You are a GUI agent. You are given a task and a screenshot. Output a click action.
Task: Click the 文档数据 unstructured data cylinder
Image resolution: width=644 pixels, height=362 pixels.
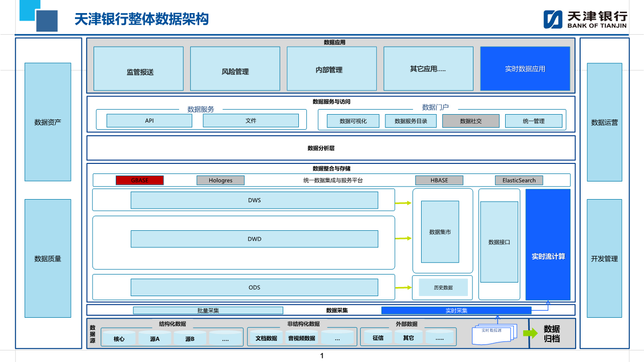(x=266, y=338)
